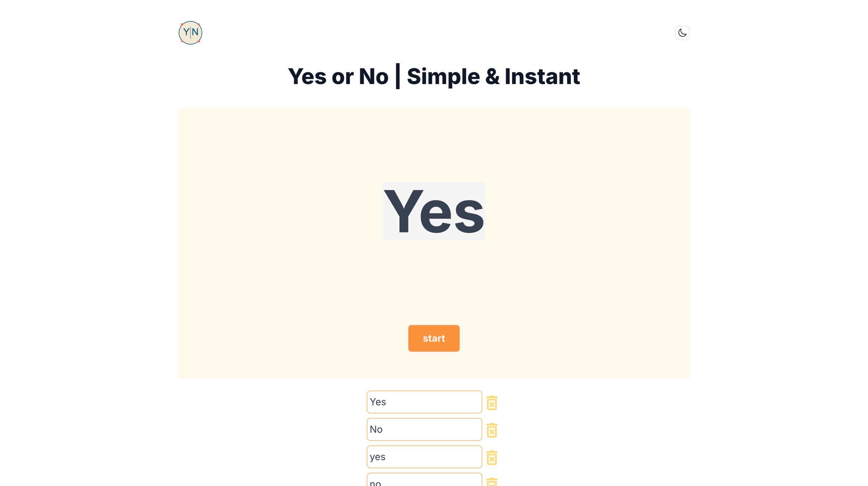Viewport: 868px width, 486px height.
Task: Remove the "No" entry using its trash icon
Action: click(x=492, y=430)
